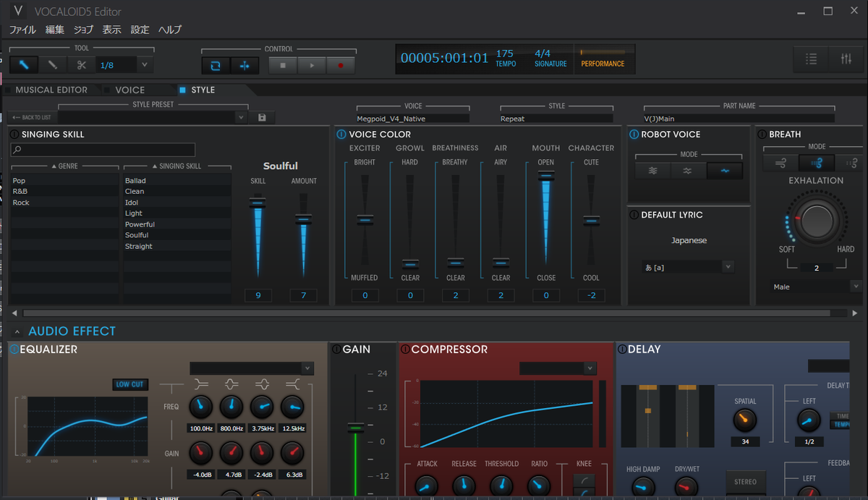Click the Stereo button in Delay
868x500 pixels.
(x=745, y=482)
